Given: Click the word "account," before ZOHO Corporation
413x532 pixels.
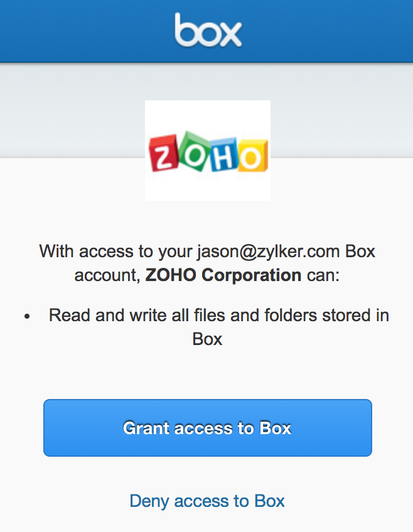Looking at the screenshot, I should [x=107, y=275].
